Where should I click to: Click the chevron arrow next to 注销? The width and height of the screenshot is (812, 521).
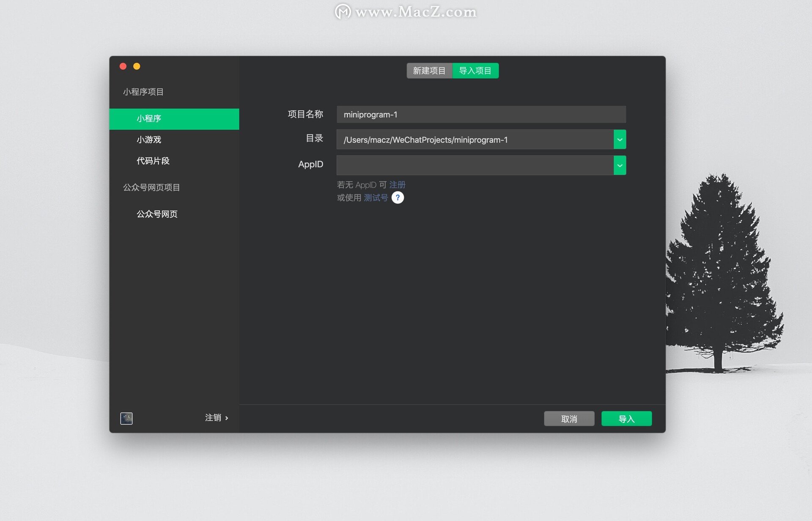pos(227,418)
